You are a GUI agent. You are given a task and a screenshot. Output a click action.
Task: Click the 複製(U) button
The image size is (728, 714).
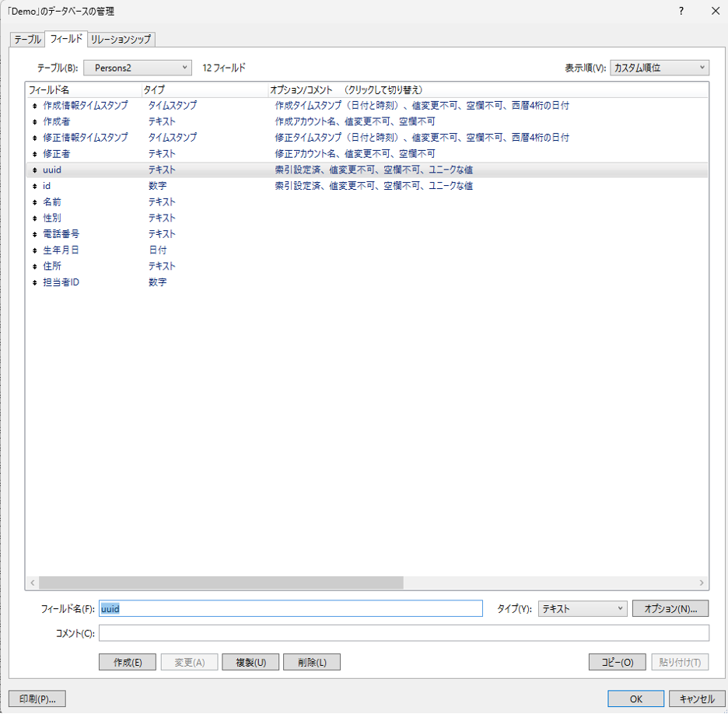pos(250,662)
